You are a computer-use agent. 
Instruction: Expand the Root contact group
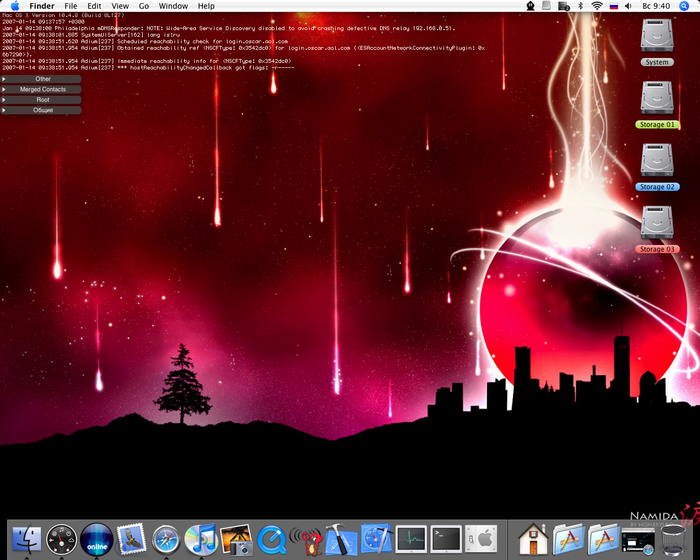click(42, 100)
